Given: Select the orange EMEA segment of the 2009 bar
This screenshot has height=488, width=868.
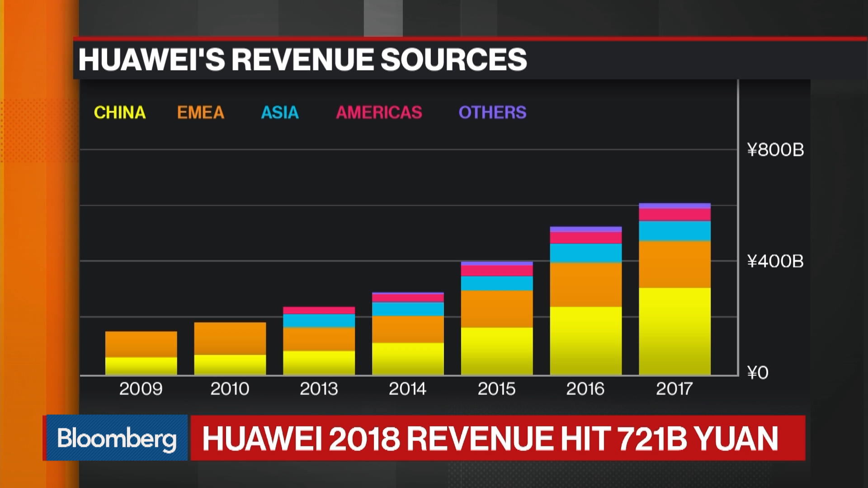Looking at the screenshot, I should point(141,344).
